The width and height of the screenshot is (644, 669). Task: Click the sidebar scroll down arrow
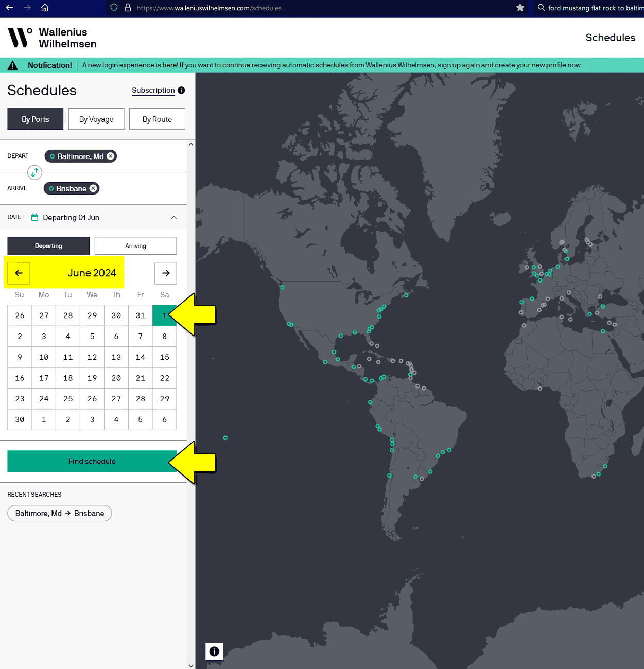point(191,665)
